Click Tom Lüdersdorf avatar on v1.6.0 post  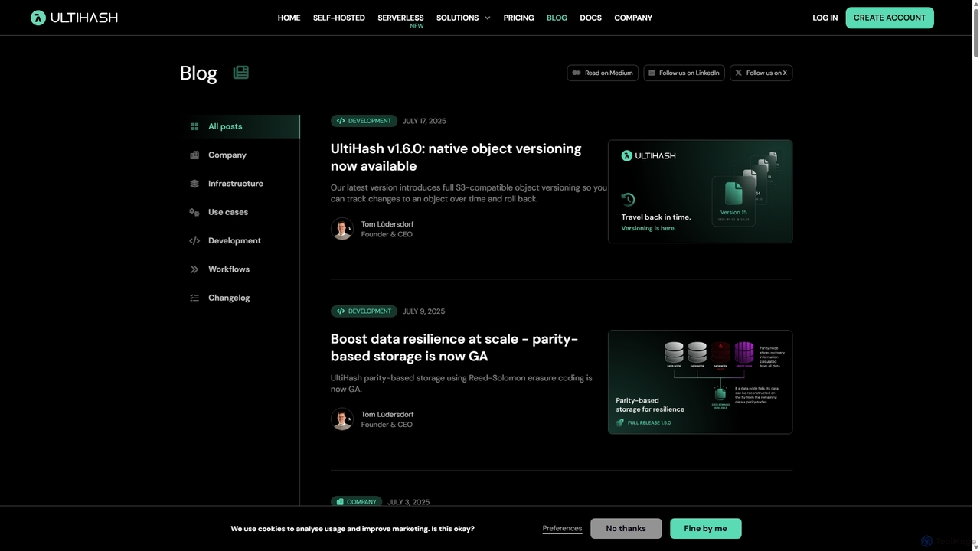[342, 229]
